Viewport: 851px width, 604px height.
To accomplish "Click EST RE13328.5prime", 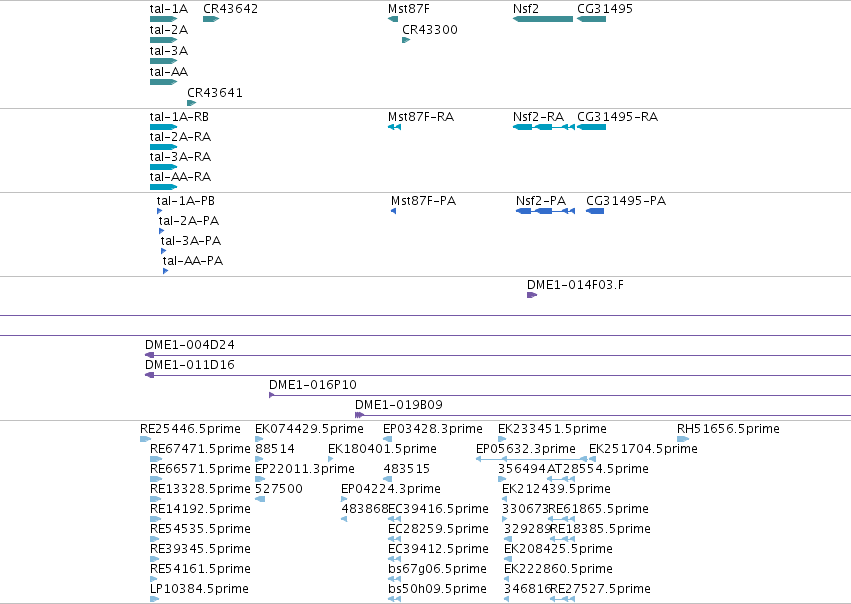I will click(155, 499).
